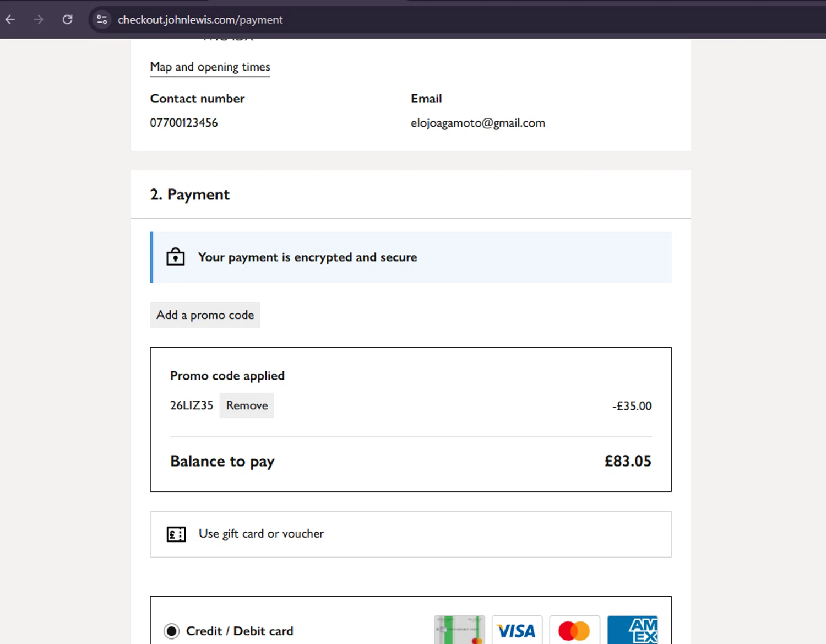Click the address bar URL checkout.johnlewis.com/payment
Viewport: 826px width, 644px height.
(x=200, y=20)
